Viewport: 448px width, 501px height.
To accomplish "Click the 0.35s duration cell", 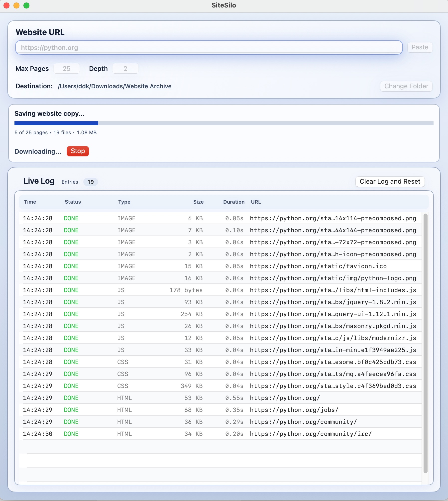I will [x=234, y=410].
